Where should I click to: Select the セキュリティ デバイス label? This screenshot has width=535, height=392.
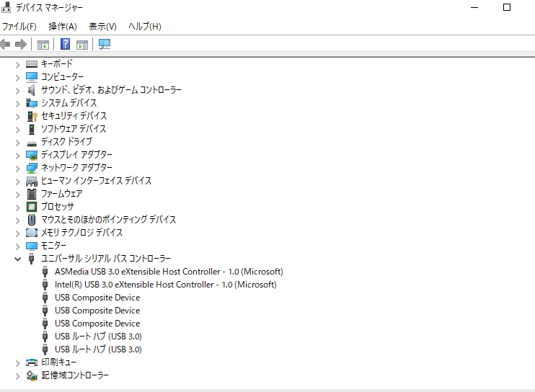coord(74,116)
